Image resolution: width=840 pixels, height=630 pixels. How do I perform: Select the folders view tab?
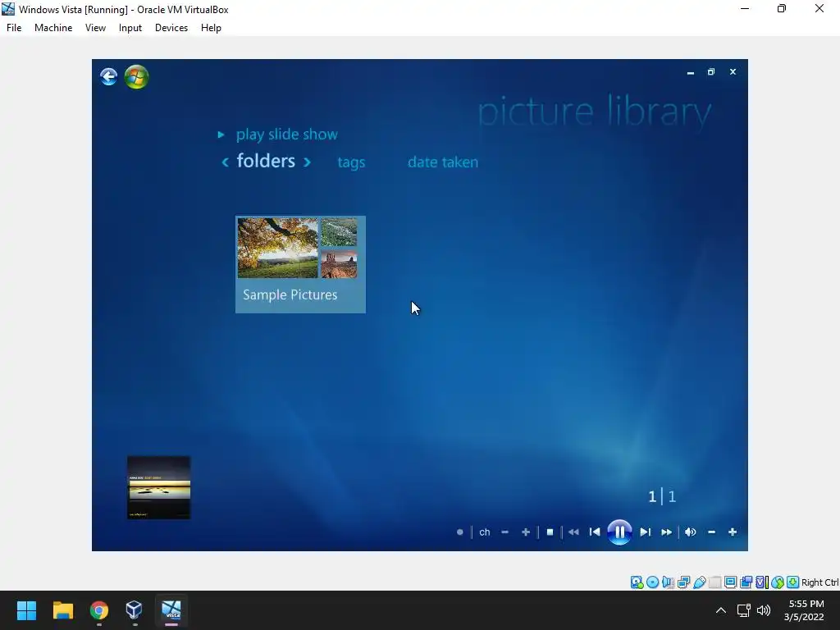266,161
